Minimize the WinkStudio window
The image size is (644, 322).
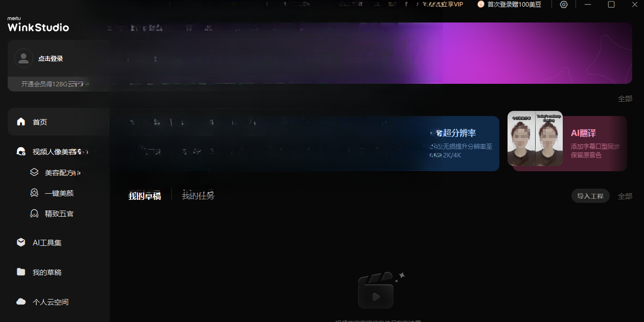588,4
